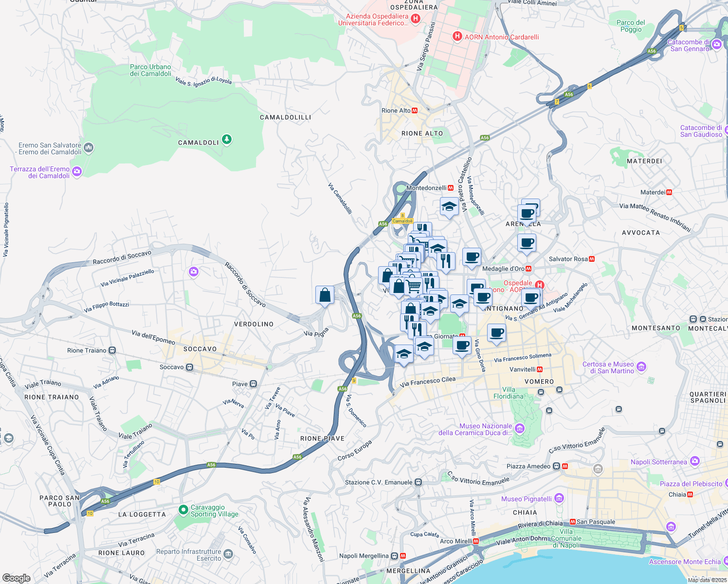This screenshot has height=584, width=728.
Task: Click the shopping bag marker near Via Pigna
Action: [x=325, y=295]
